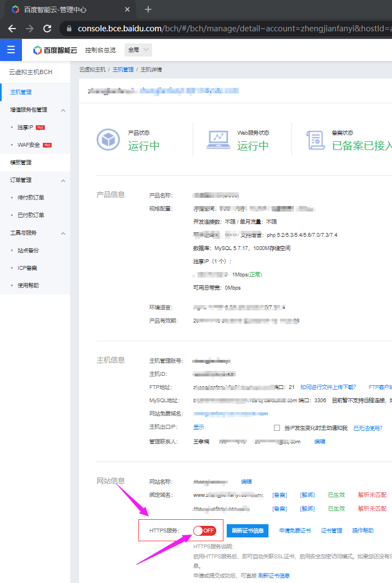Image resolution: width=392 pixels, height=583 pixels.
Task: Open a new browser tab with plus icon
Action: pos(148,10)
